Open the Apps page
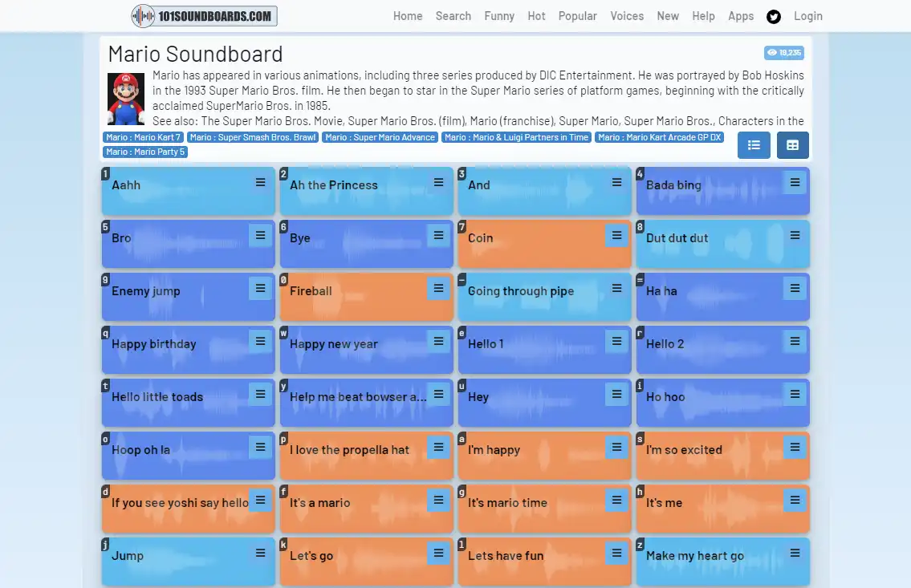Screen dimensions: 911x588 point(741,16)
